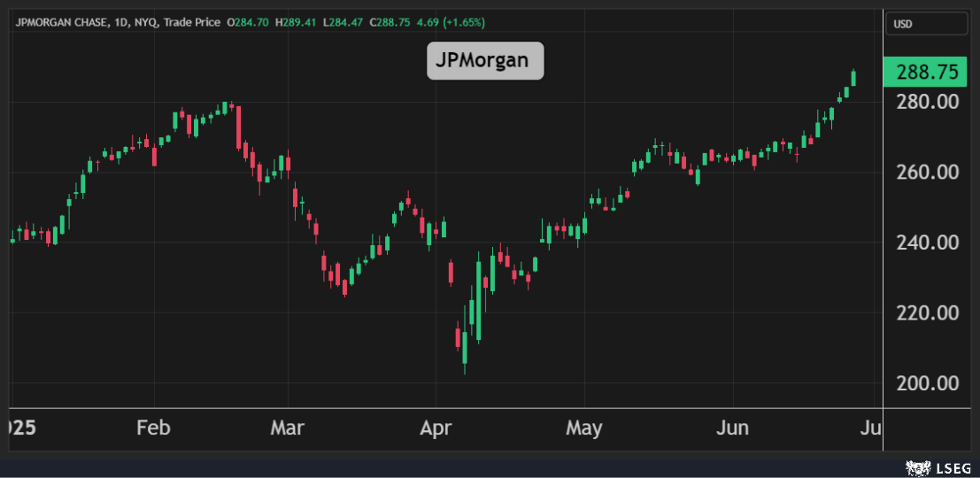Screen dimensions: 980x478
Task: Click the 240.00 price axis label
Action: tap(927, 243)
